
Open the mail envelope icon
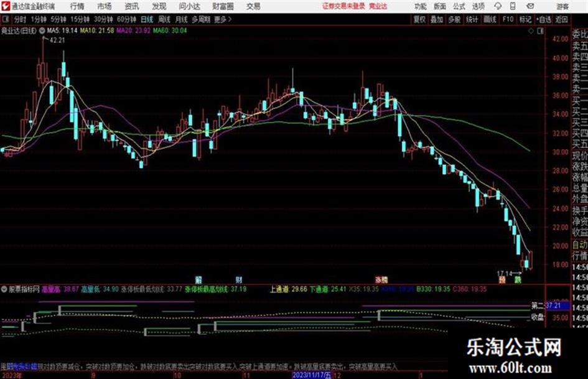point(530,6)
